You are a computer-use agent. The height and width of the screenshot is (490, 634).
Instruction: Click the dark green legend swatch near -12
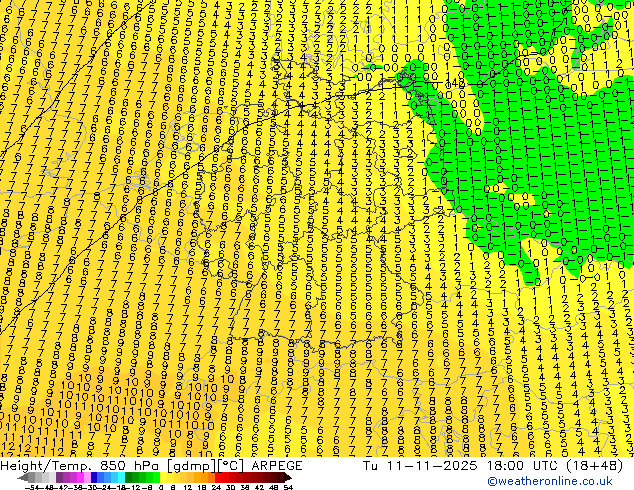pyautogui.click(x=129, y=477)
